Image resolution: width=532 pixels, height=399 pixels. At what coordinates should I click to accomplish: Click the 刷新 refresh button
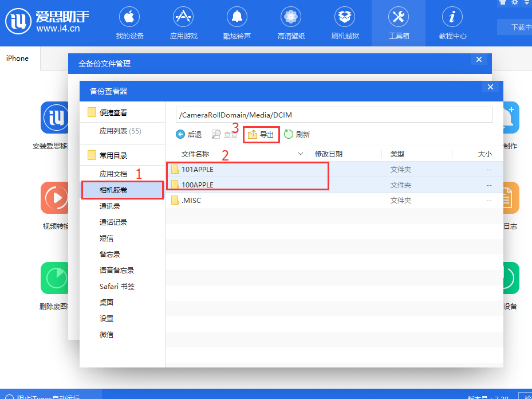click(297, 135)
